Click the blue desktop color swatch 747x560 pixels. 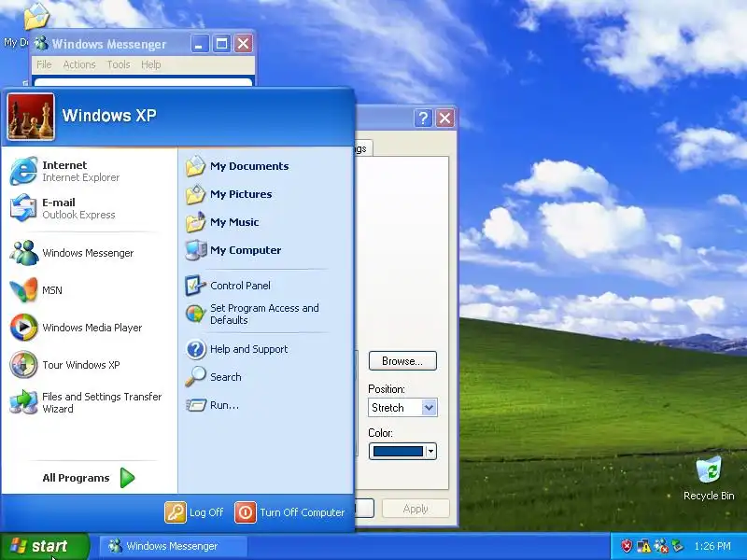point(398,451)
